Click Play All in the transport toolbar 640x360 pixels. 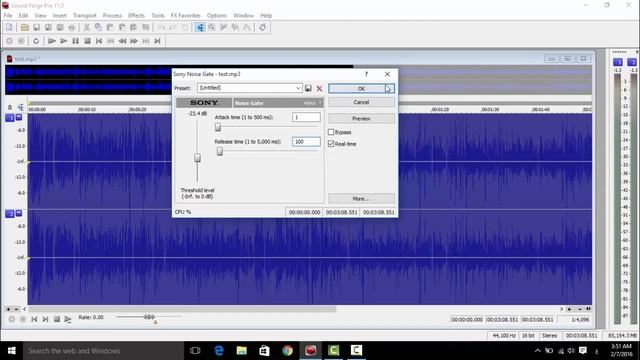51,41
